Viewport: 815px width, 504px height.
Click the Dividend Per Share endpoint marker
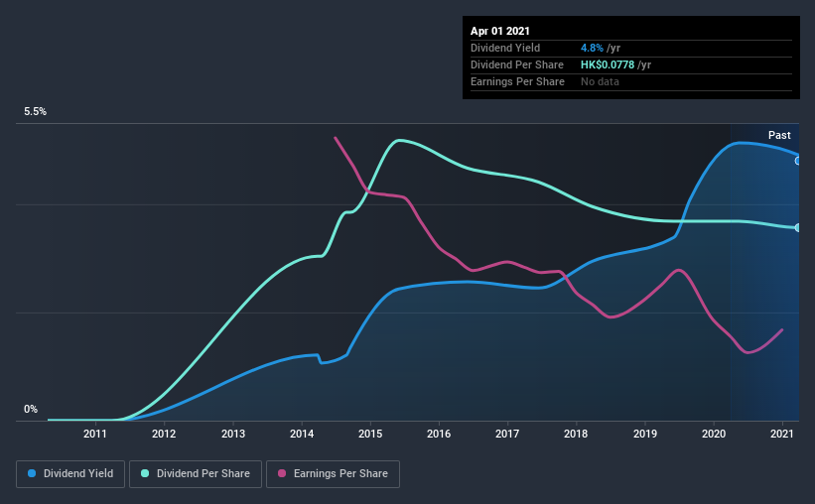(x=797, y=227)
